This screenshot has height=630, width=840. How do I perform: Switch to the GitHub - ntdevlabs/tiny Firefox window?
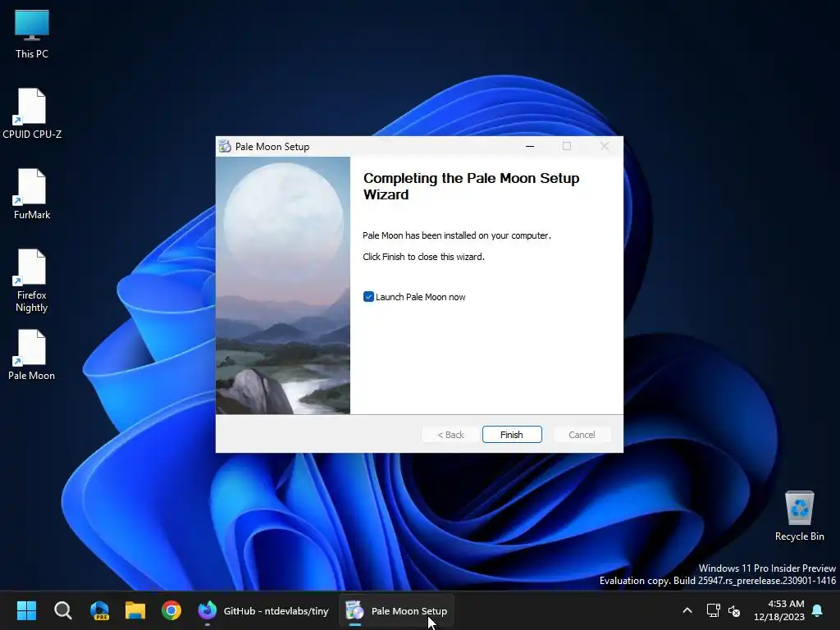[x=263, y=610]
